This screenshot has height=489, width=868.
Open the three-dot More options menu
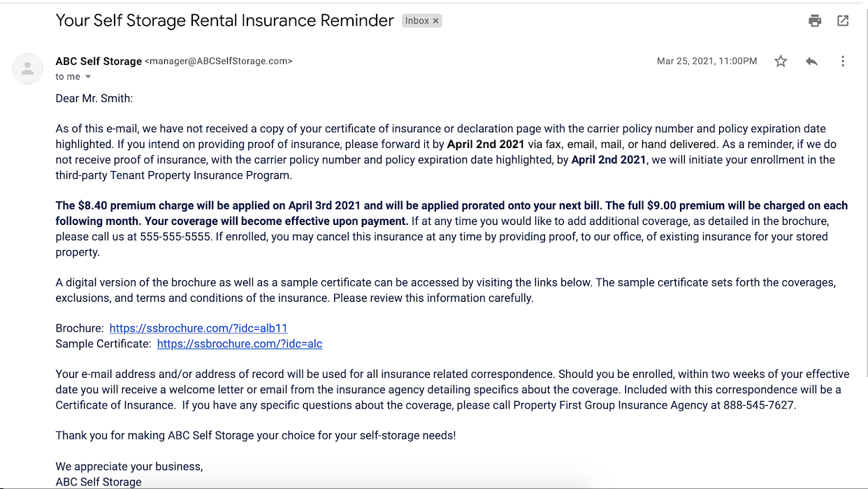843,61
